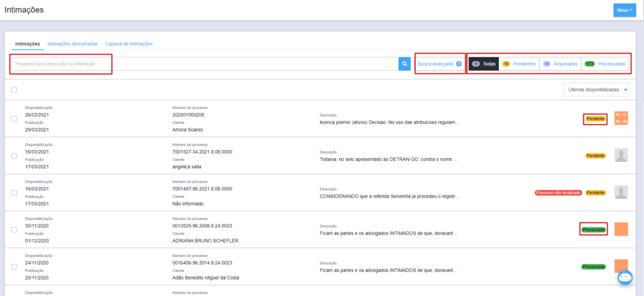Viewport: 644px width, 296px height.
Task: Open Busca avançada filter panel
Action: tap(440, 64)
